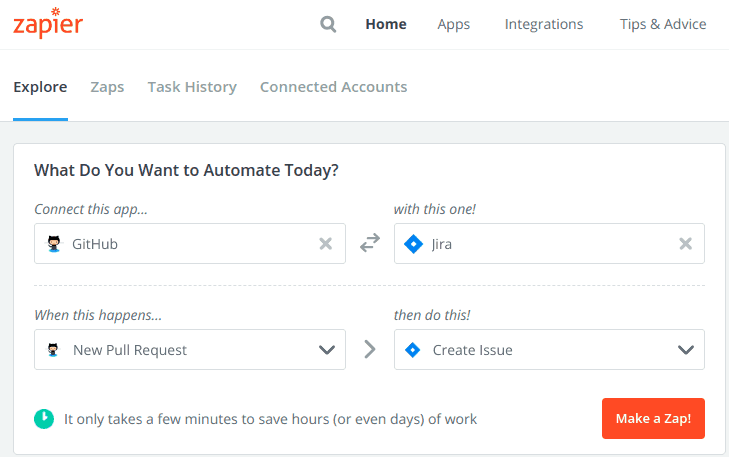Image resolution: width=729 pixels, height=457 pixels.
Task: Open the Connected Accounts tab
Action: (x=333, y=87)
